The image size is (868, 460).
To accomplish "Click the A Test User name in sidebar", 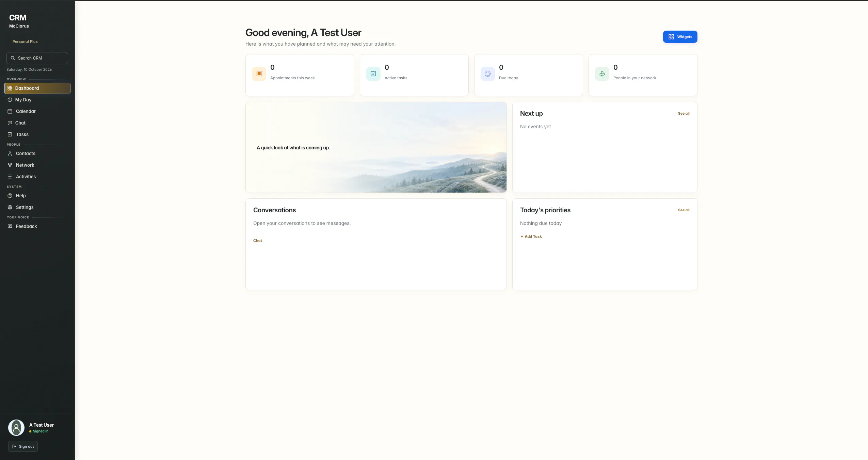I will pos(42,425).
